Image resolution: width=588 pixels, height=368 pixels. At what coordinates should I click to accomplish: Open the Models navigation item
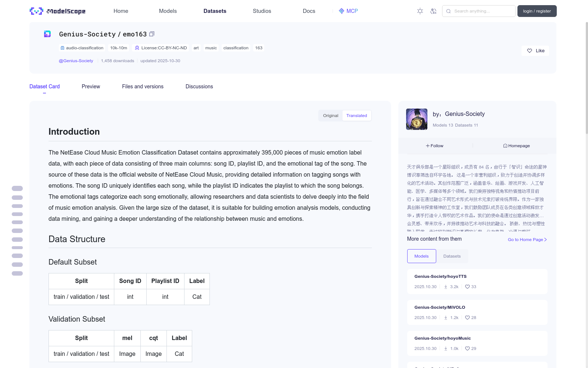[168, 11]
